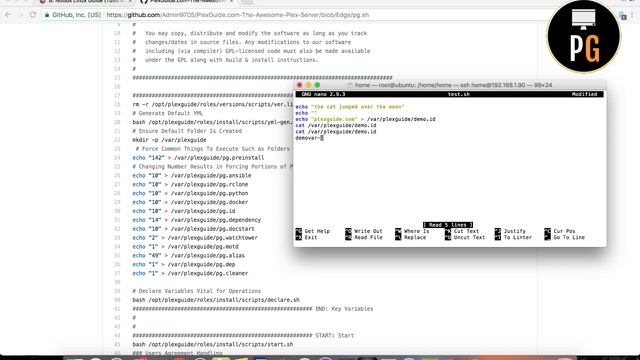Click the ^U Uncut Text shortcut

tap(465, 237)
